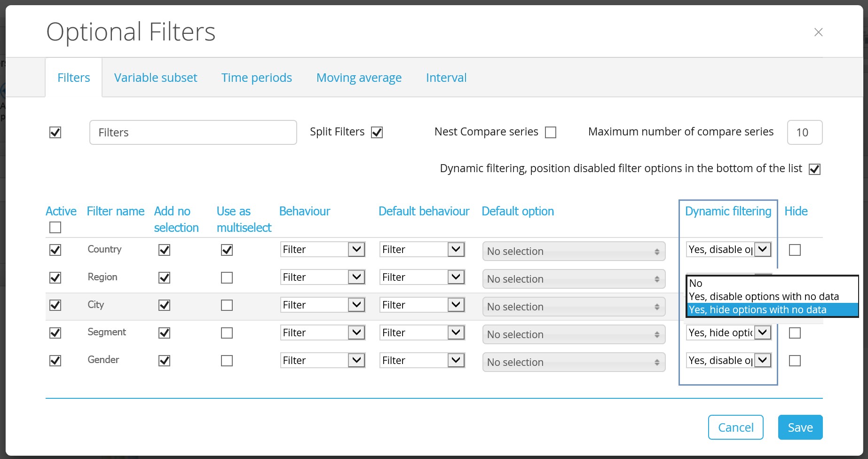
Task: Toggle Split Filters checkbox
Action: (377, 133)
